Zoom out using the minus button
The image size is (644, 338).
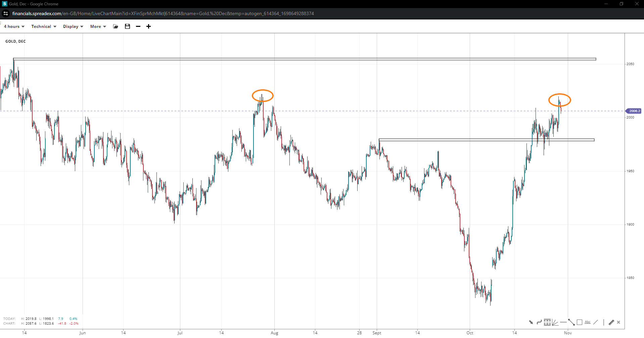coord(138,27)
